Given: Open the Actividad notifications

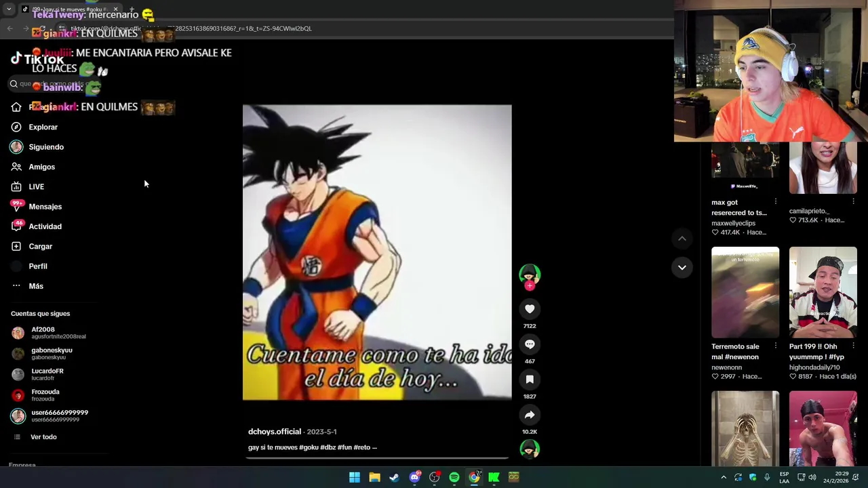Looking at the screenshot, I should click(x=37, y=226).
